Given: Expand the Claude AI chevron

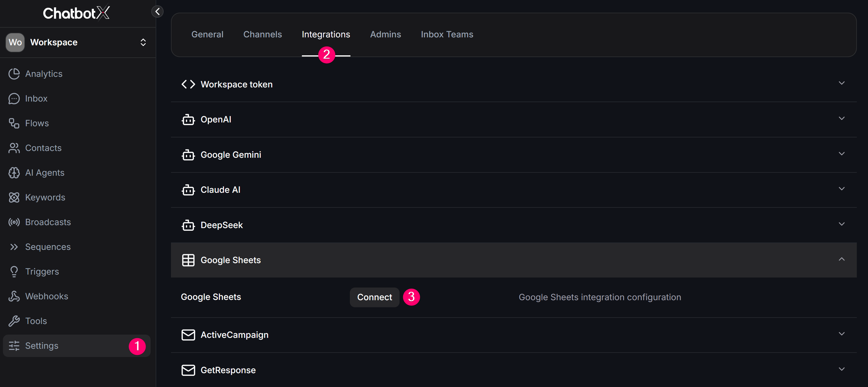Looking at the screenshot, I should point(842,189).
